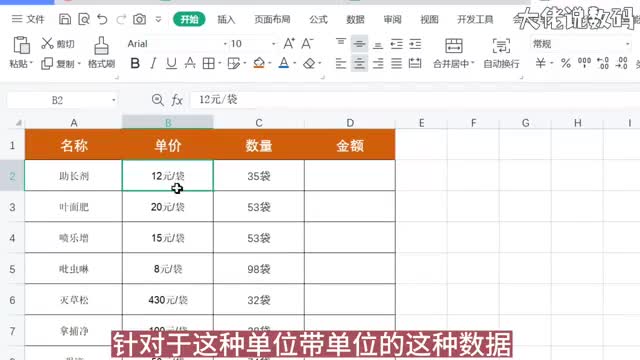Open the Borders dropdown arrow
Viewport: 640px width, 360px height.
(x=220, y=63)
